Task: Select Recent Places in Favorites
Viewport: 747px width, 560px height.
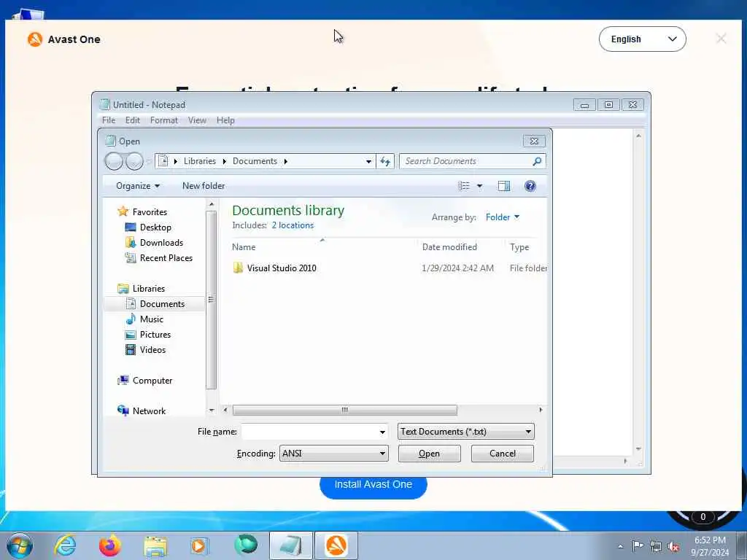Action: click(x=166, y=258)
